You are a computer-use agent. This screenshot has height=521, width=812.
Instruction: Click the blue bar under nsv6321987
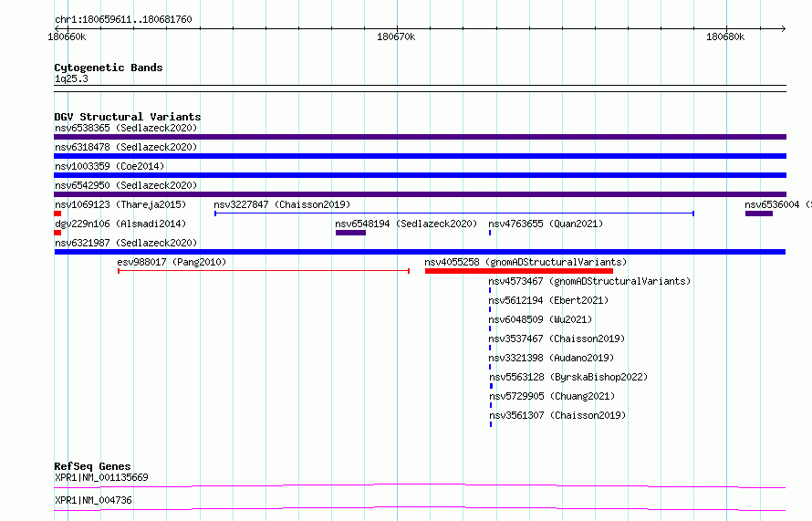[420, 252]
